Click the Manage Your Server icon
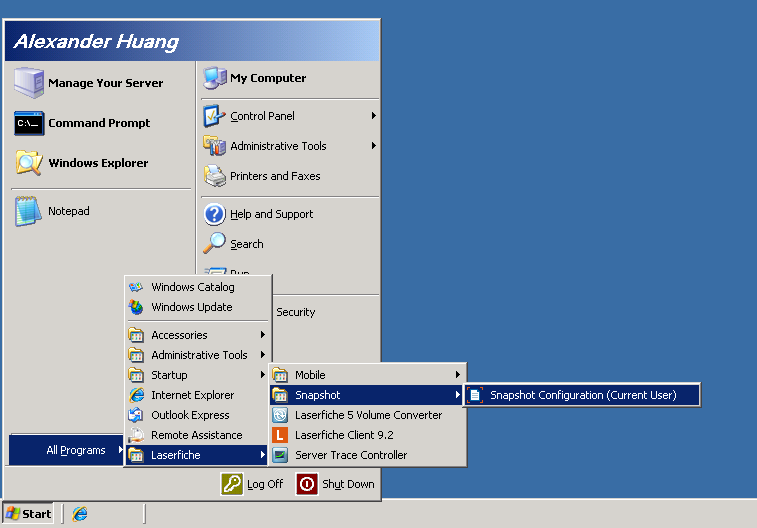Image resolution: width=757 pixels, height=528 pixels. pos(29,83)
